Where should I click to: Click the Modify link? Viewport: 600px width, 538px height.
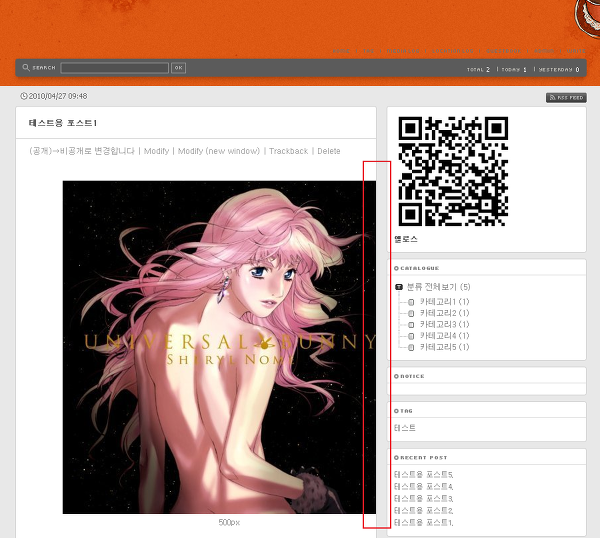(156, 151)
